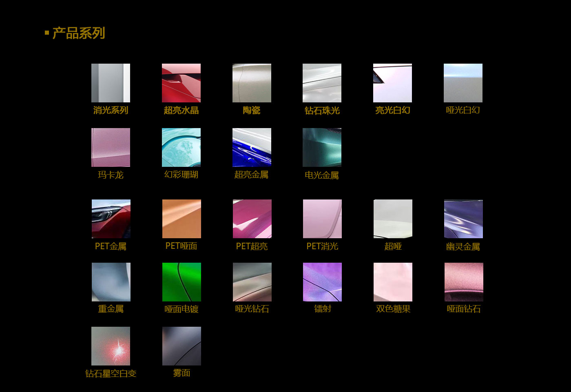571x392 pixels.
Task: Open the 幻彩珊瑚 caption link
Action: tap(181, 175)
